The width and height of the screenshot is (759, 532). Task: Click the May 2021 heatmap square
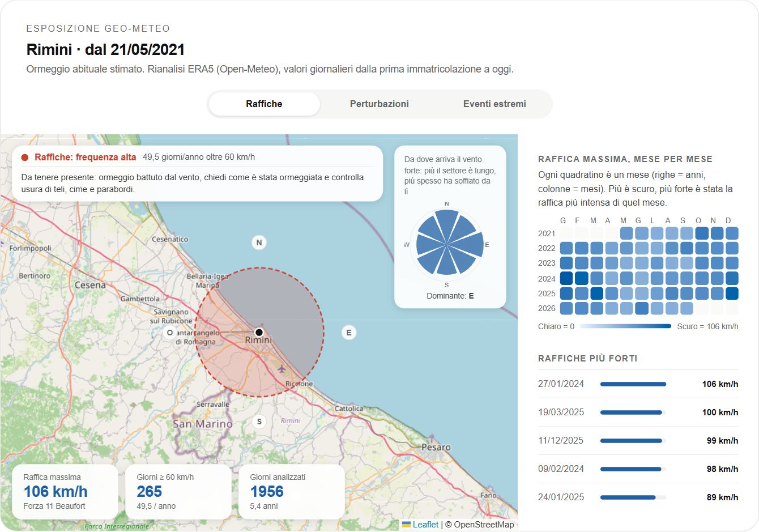pos(626,233)
